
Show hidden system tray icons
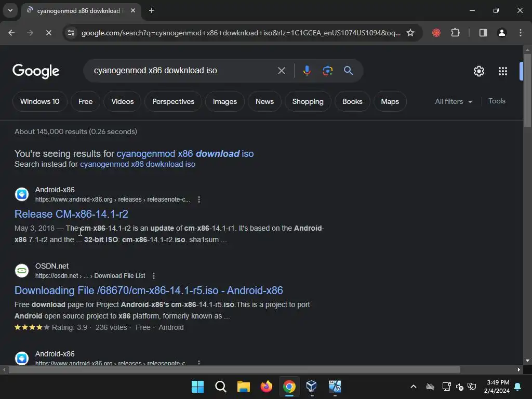(x=413, y=387)
